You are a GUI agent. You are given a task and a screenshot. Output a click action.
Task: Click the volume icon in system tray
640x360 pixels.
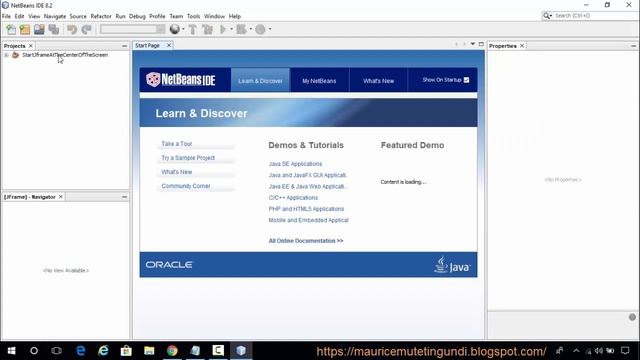599,351
